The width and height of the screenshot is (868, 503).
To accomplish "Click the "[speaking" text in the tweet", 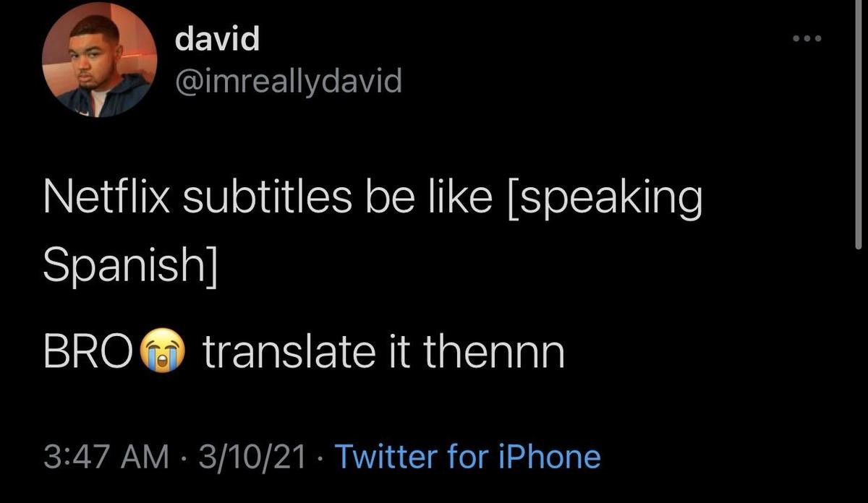I will coord(605,199).
